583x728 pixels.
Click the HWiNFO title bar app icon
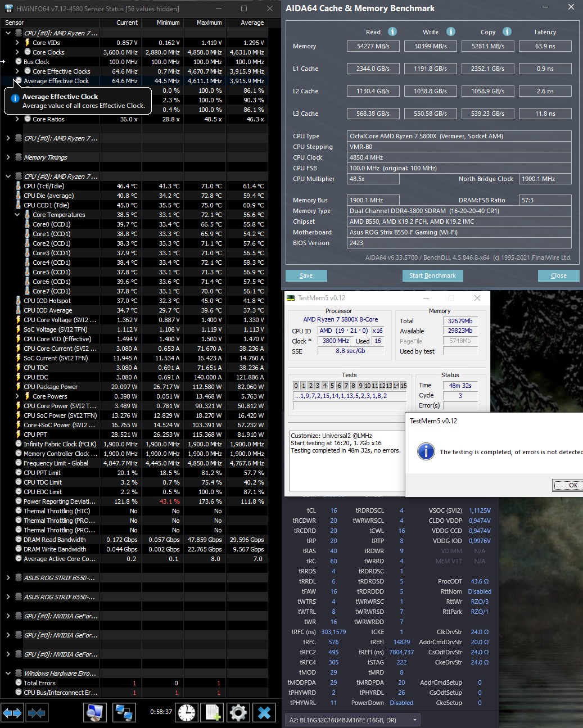[8, 9]
